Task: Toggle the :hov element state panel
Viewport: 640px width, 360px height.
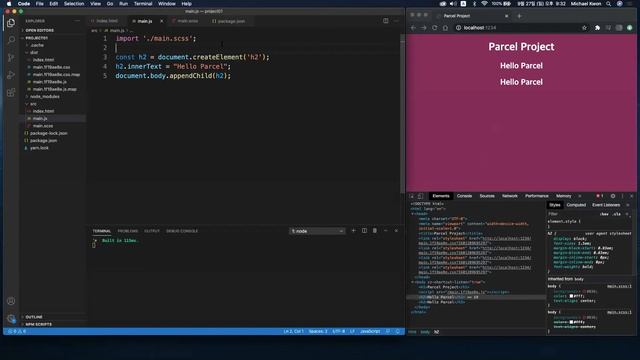Action: click(x=604, y=214)
